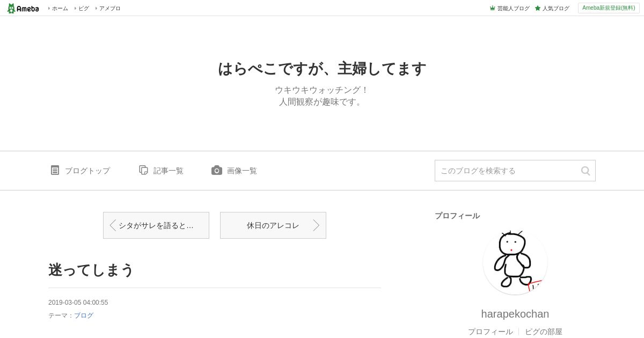This screenshot has height=338, width=644.
Task: Open the プロフィール link under avatar
Action: [x=491, y=332]
